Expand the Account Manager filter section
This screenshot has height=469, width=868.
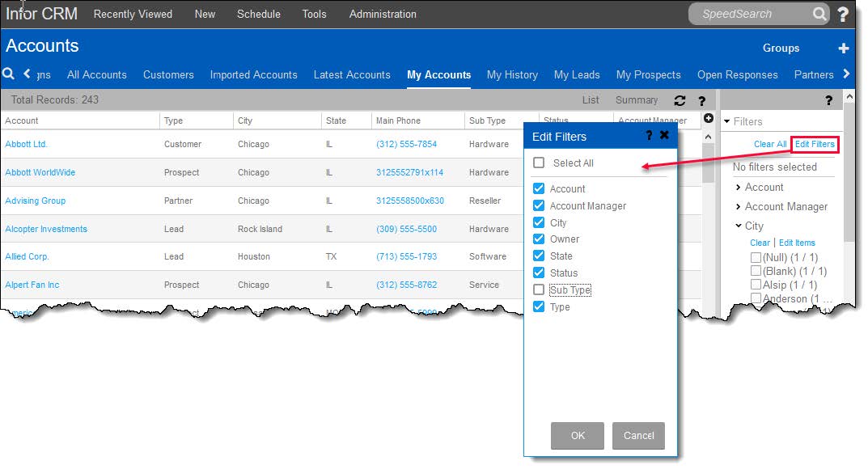point(739,207)
